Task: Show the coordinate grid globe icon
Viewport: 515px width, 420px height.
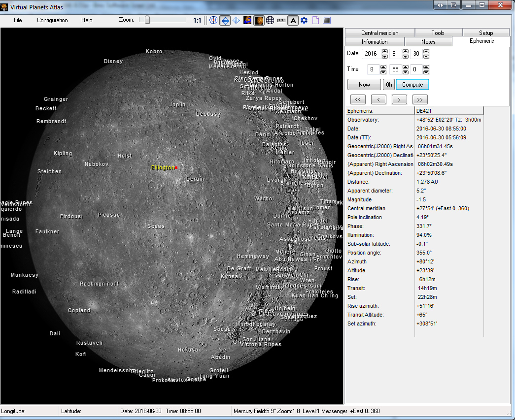Action: pyautogui.click(x=270, y=20)
